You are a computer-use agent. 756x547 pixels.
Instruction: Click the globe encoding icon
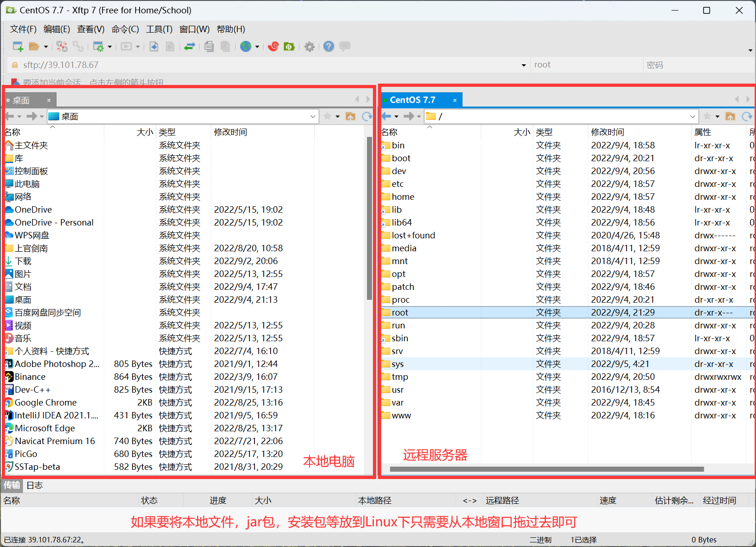point(246,46)
